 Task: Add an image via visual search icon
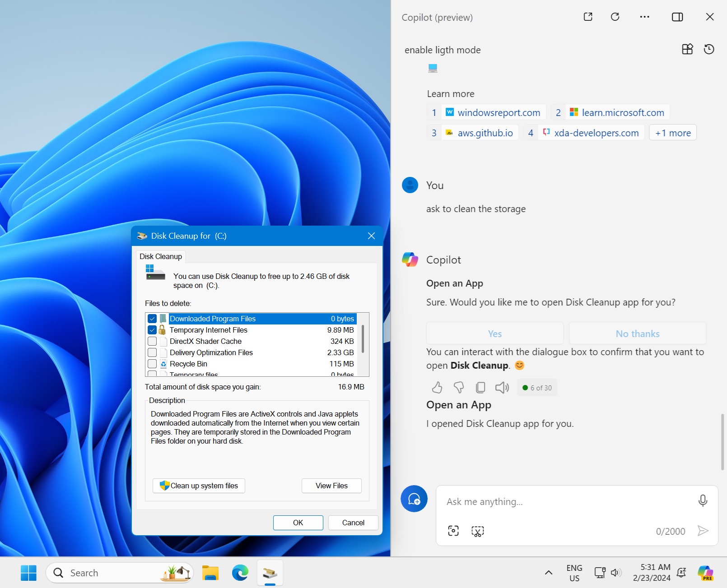point(453,531)
